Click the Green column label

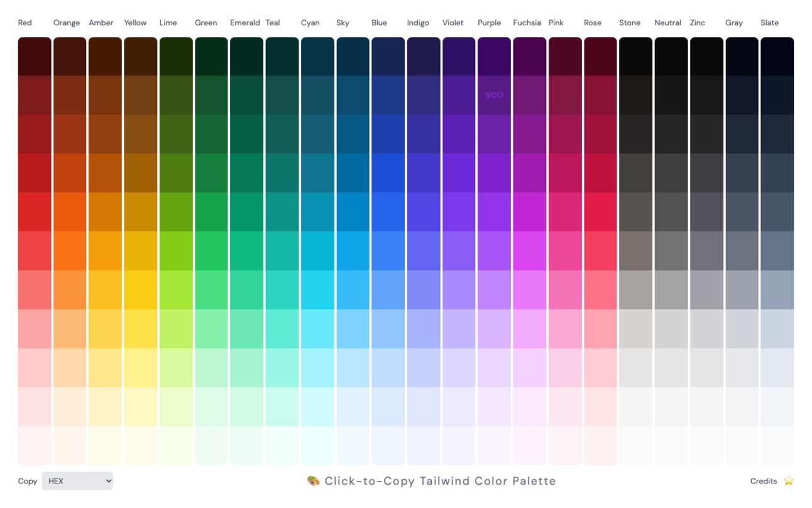[206, 23]
